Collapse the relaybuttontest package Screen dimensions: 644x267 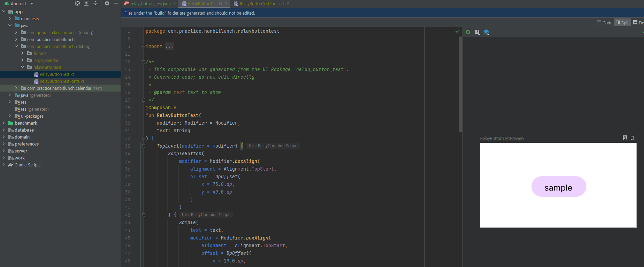tap(22, 67)
